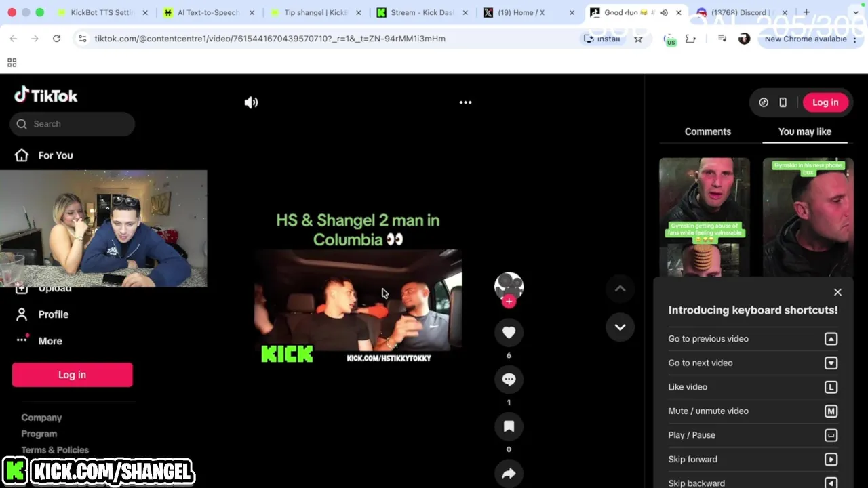868x488 pixels.
Task: Expand Program footer section
Action: (39, 434)
